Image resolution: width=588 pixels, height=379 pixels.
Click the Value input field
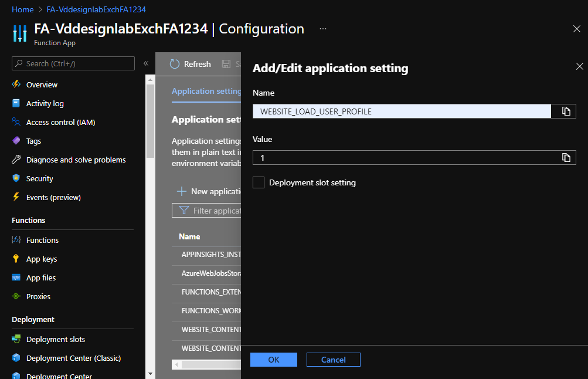point(406,158)
